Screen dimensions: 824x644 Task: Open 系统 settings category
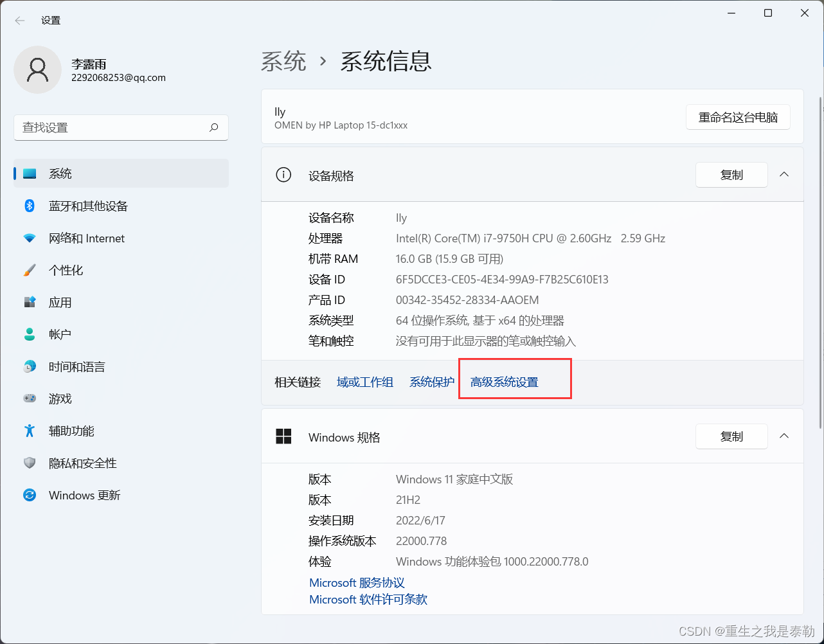[121, 174]
